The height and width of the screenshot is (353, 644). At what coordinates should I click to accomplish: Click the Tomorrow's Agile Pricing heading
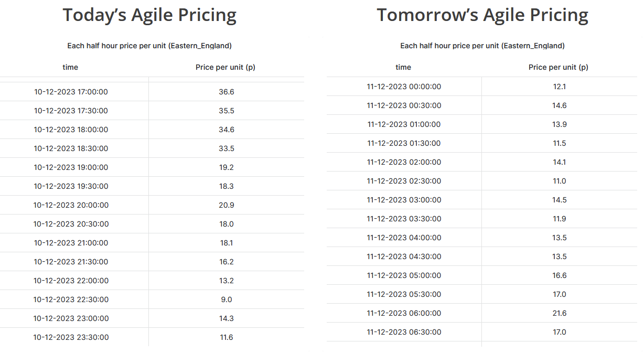click(x=482, y=15)
